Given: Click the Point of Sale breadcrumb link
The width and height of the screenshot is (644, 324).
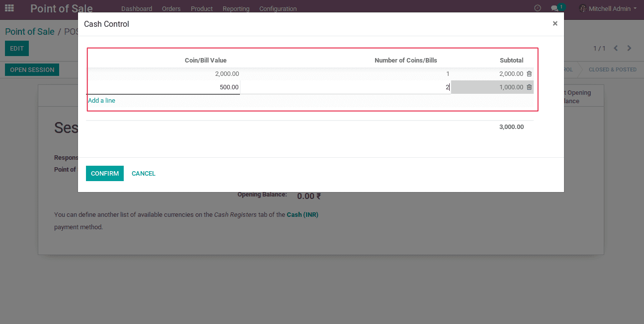Looking at the screenshot, I should point(30,32).
